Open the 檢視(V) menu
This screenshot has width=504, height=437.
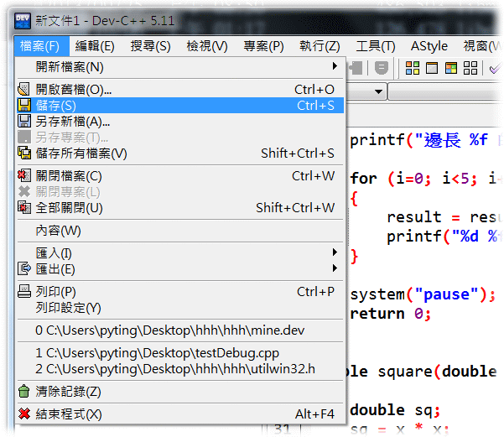[x=206, y=46]
